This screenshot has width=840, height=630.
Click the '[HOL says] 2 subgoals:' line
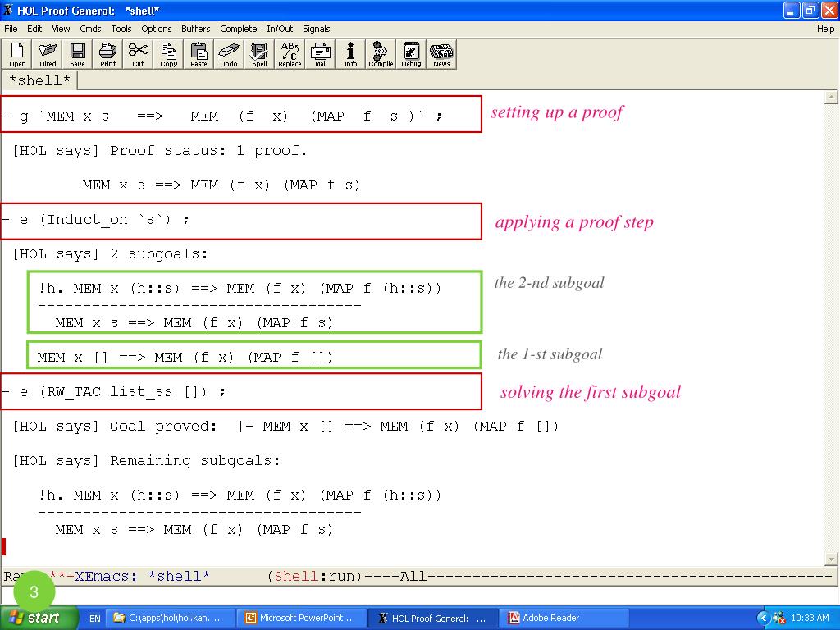tap(110, 254)
